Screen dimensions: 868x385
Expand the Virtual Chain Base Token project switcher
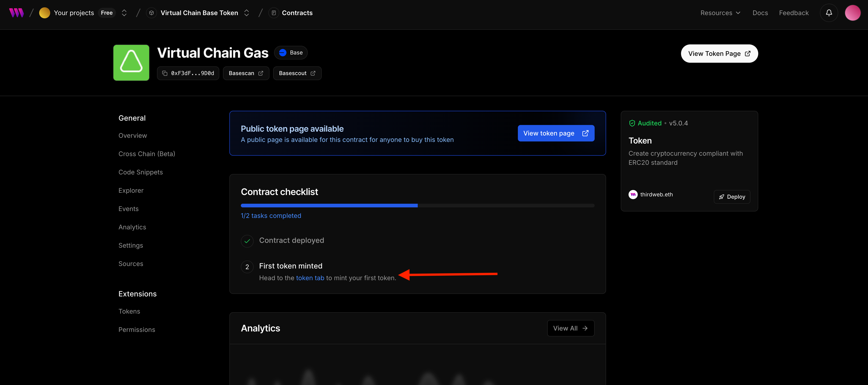(x=246, y=13)
